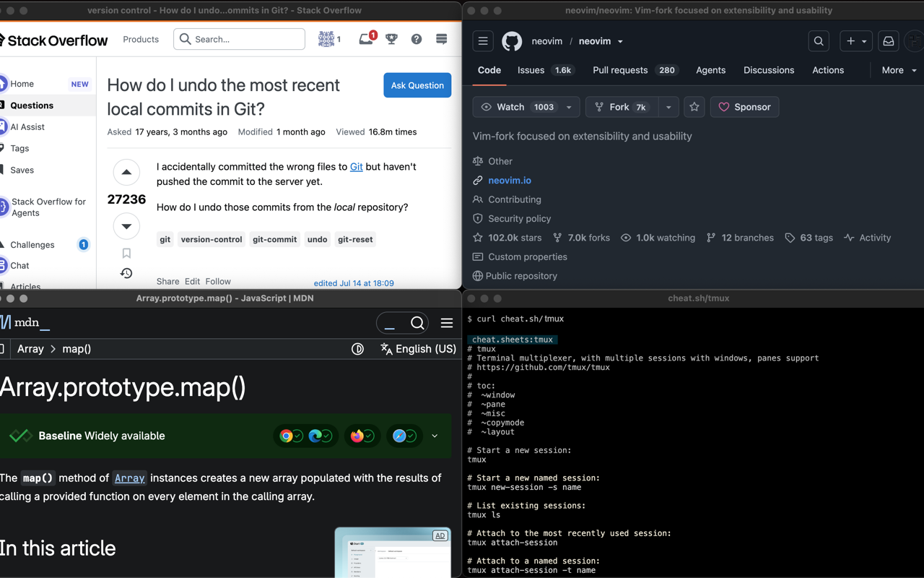Open Stack Overflow Products menu
The width and height of the screenshot is (924, 578).
[141, 39]
